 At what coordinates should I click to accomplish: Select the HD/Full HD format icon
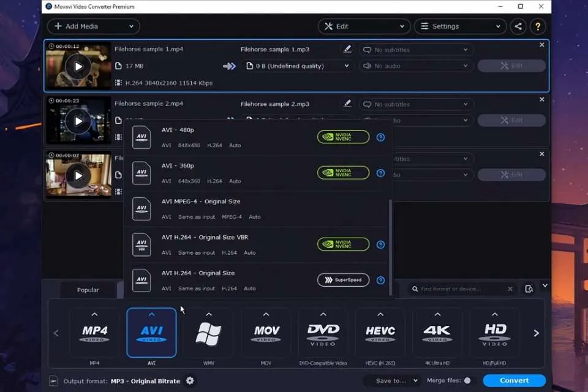(495, 333)
